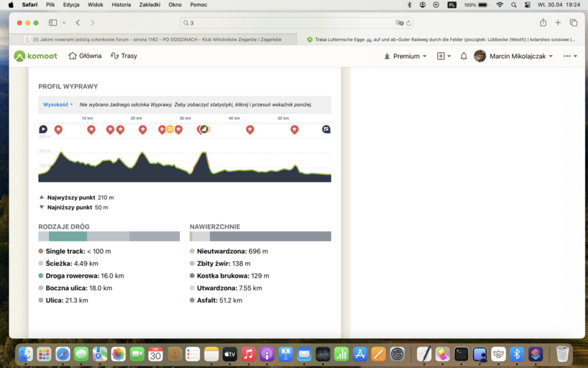The width and height of the screenshot is (588, 368).
Task: Click teal Droga rowerowa bar segment
Action: (68, 236)
